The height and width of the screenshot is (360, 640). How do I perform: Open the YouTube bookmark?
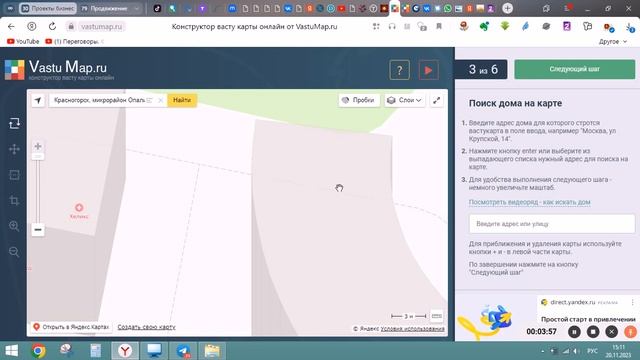(x=23, y=41)
